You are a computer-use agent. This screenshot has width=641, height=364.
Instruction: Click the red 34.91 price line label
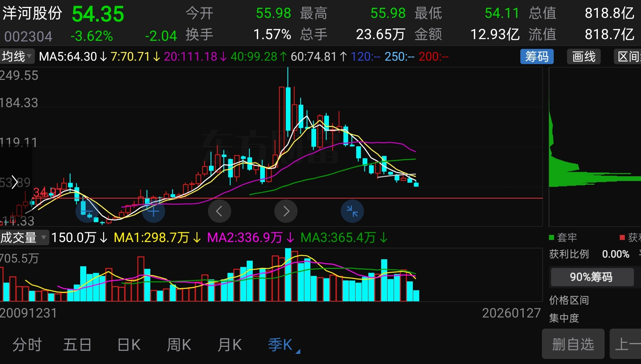47,192
